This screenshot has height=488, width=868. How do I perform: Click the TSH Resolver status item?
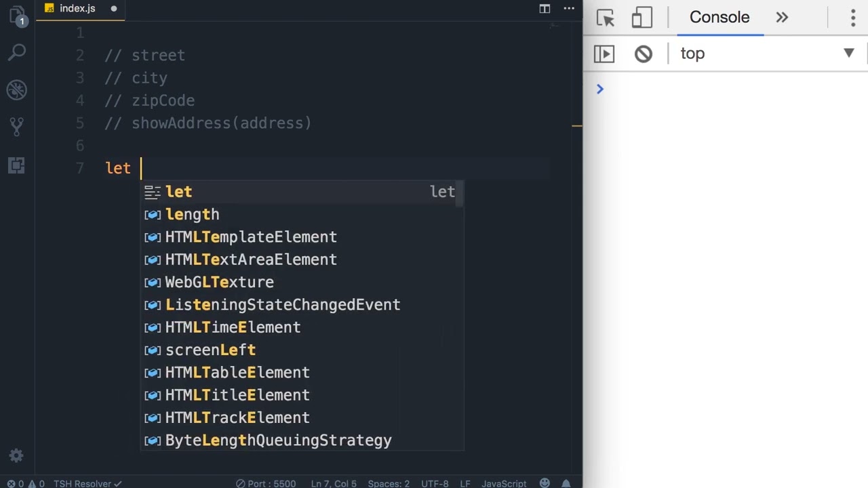click(87, 483)
